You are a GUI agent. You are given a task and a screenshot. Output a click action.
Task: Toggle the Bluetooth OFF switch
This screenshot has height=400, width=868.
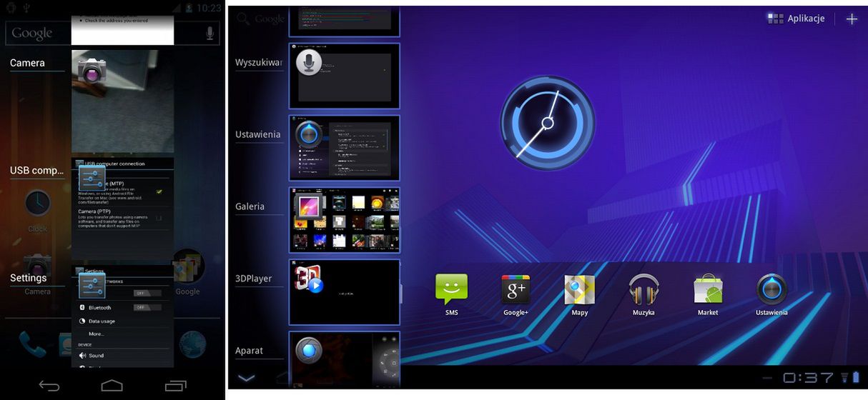pos(147,307)
